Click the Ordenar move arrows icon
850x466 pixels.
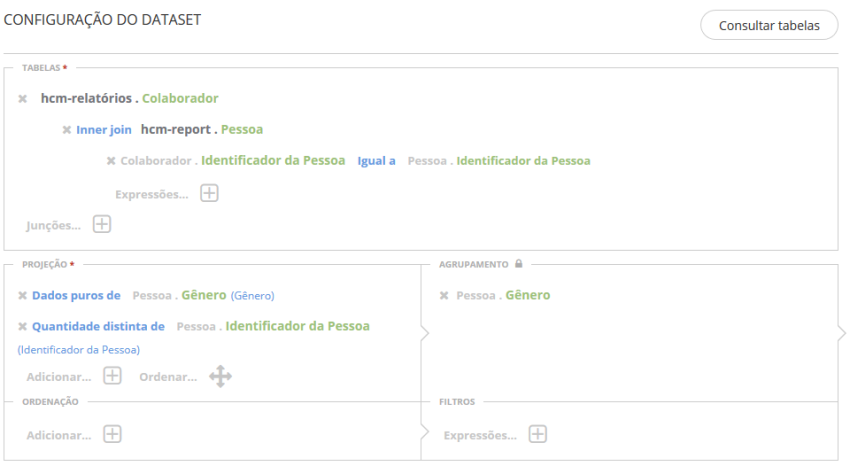pos(220,376)
